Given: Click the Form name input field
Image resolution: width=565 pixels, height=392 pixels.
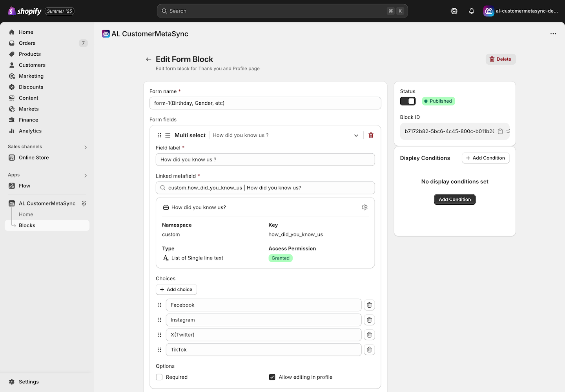Looking at the screenshot, I should click(265, 103).
